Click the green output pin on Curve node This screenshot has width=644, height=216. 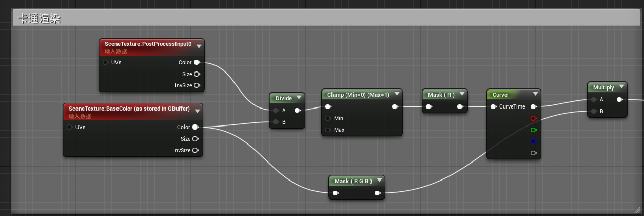click(534, 130)
